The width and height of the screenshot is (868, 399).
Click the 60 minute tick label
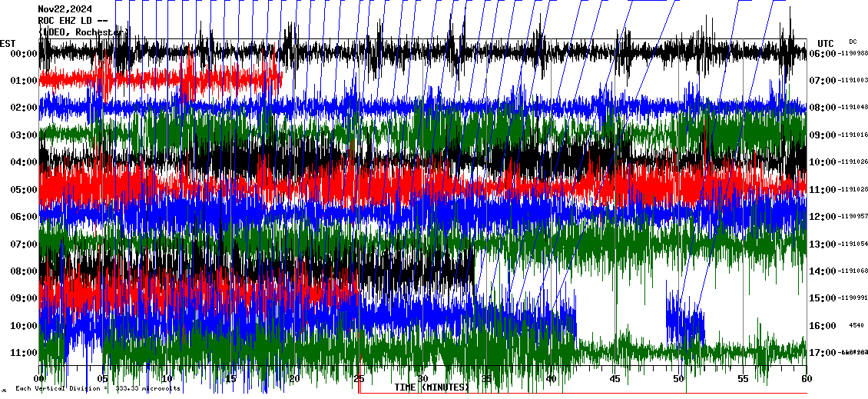point(806,378)
